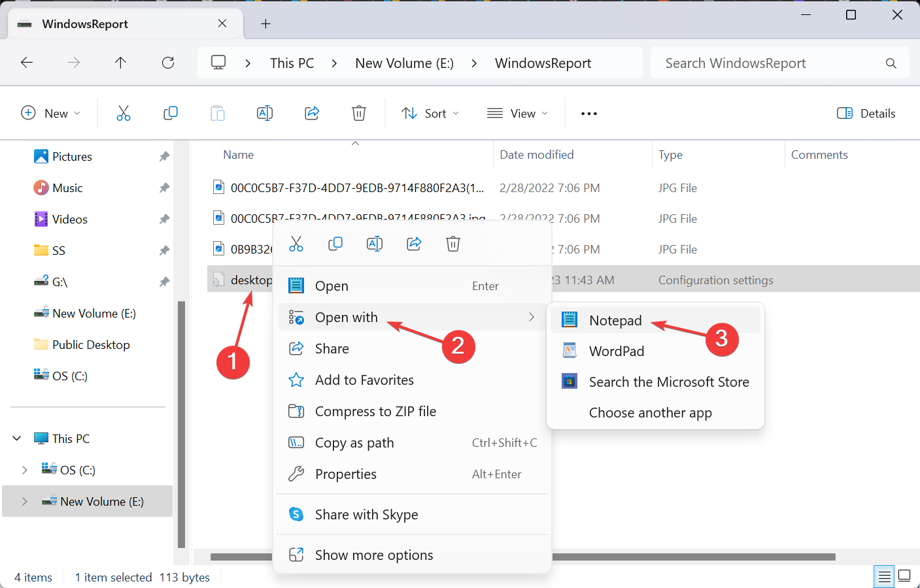
Task: Expand the New Volume (E:) tree node
Action: point(25,501)
